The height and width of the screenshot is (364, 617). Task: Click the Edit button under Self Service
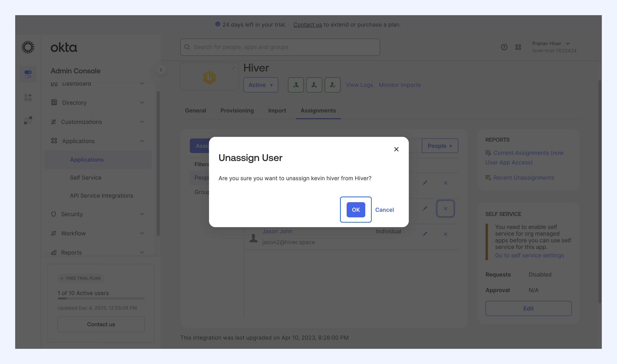point(528,308)
